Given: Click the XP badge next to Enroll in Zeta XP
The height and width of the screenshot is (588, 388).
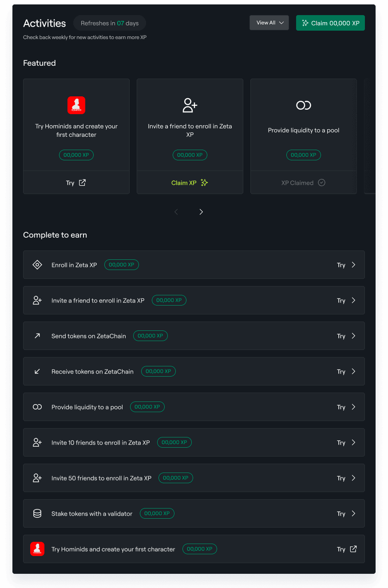Looking at the screenshot, I should 122,265.
